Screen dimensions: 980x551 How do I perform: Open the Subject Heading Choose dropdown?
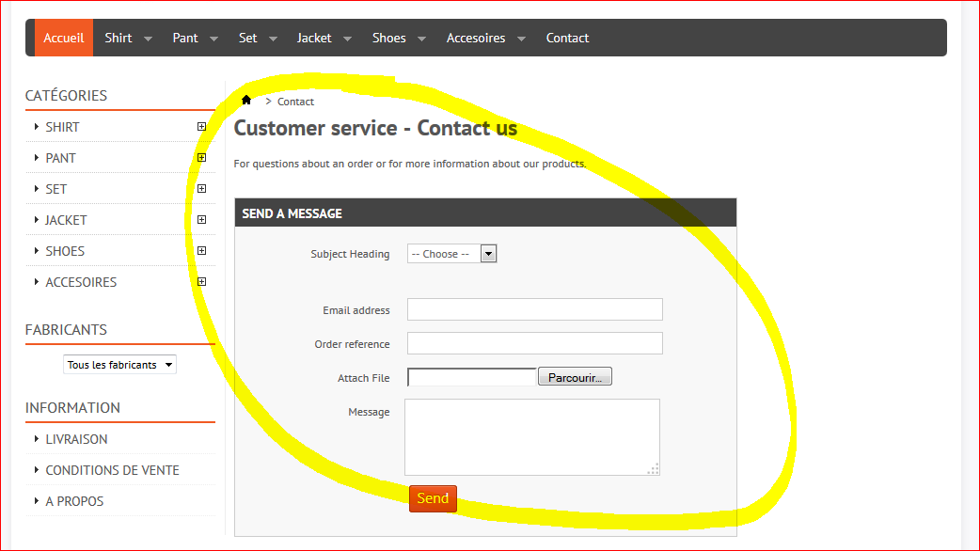point(451,254)
